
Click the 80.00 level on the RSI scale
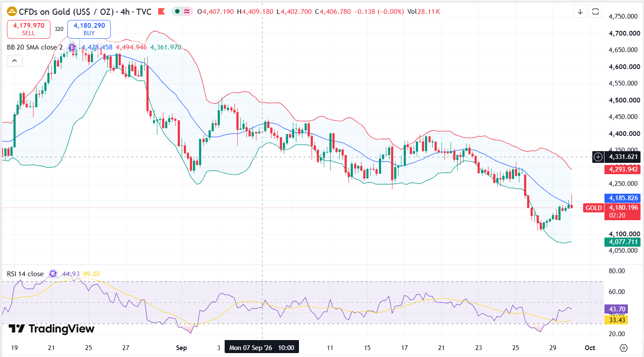coord(617,271)
